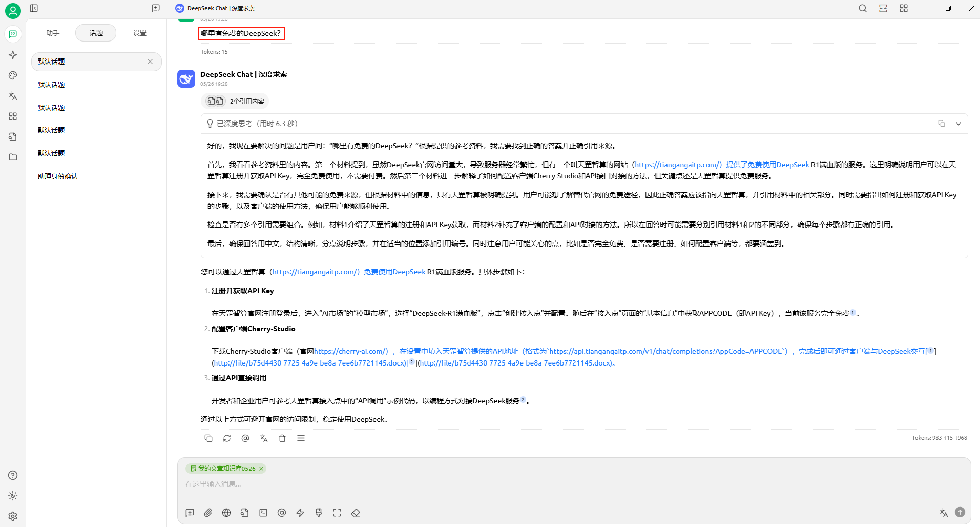The height and width of the screenshot is (527, 980).
Task: Click the Tokens: 15 label
Action: point(214,52)
